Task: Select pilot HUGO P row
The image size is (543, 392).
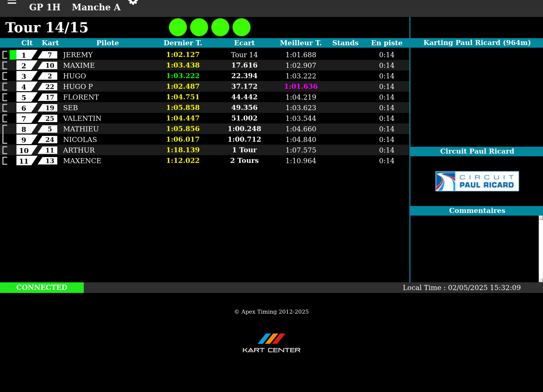Action: 78,87
